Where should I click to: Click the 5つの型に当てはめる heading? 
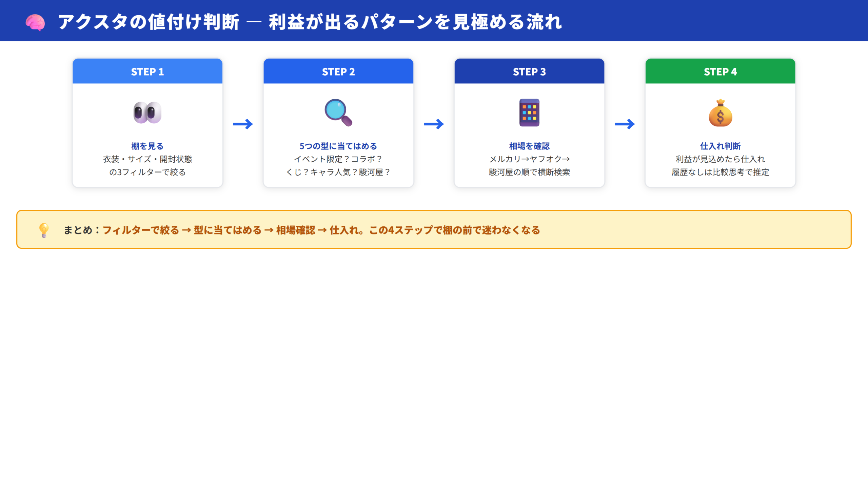pos(338,146)
